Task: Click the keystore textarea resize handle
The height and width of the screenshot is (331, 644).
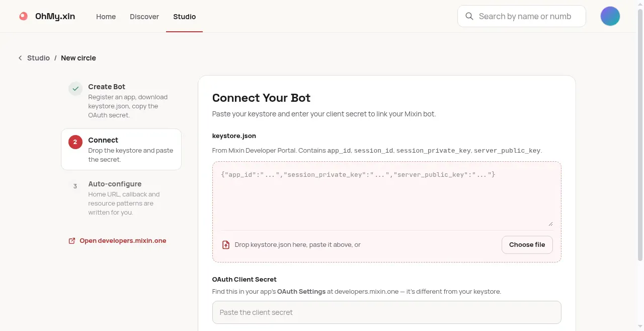Action: [550, 224]
